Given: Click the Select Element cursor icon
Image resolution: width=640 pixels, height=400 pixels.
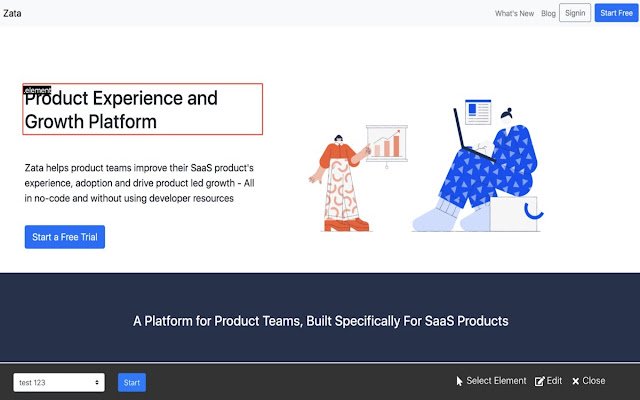Looking at the screenshot, I should [x=459, y=381].
